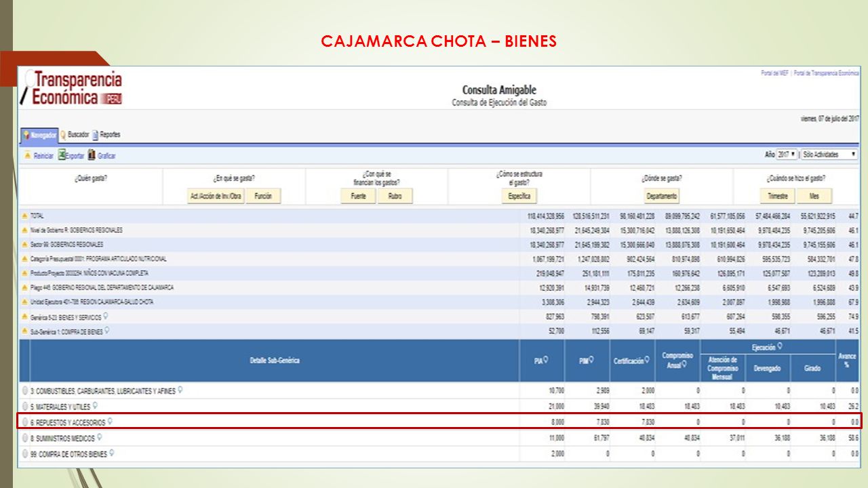
Task: Open the Año 2017 dropdown
Action: (x=787, y=155)
